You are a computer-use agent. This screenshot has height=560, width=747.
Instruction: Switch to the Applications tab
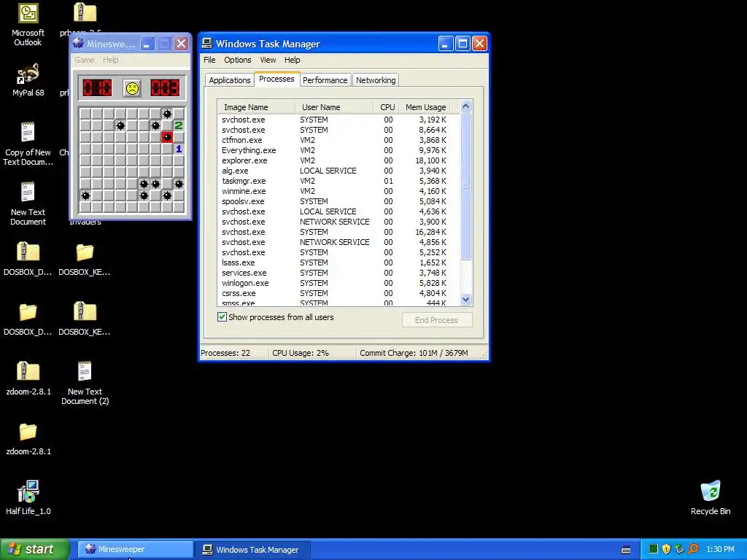pyautogui.click(x=230, y=80)
